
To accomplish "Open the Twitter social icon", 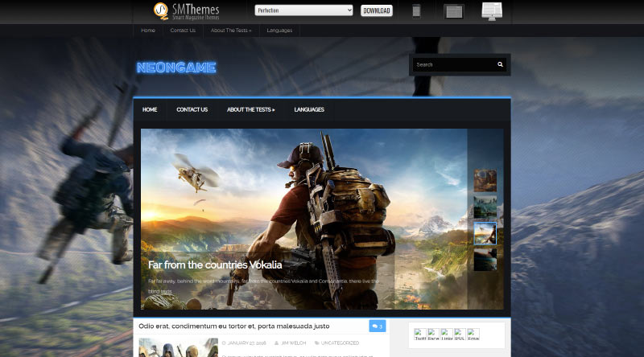I will point(419,334).
